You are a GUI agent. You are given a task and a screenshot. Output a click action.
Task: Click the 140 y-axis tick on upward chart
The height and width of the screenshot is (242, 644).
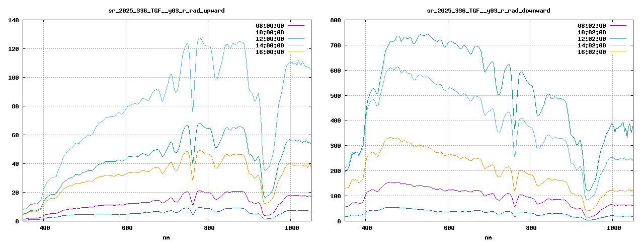(14, 20)
